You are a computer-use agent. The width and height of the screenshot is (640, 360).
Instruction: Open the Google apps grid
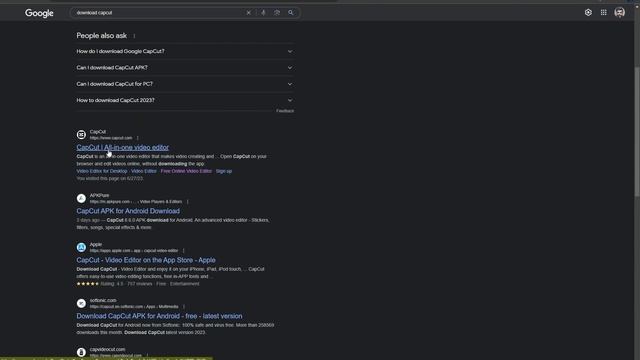tap(604, 13)
